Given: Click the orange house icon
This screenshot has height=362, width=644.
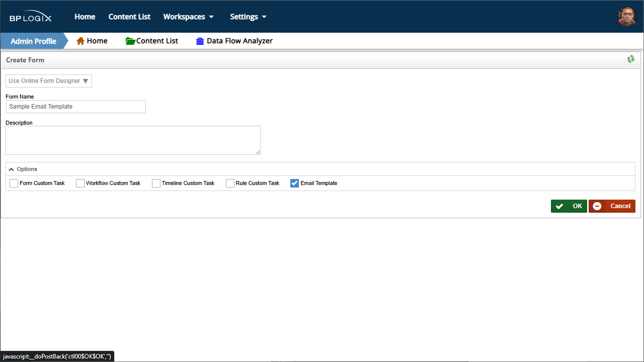Looking at the screenshot, I should 80,41.
